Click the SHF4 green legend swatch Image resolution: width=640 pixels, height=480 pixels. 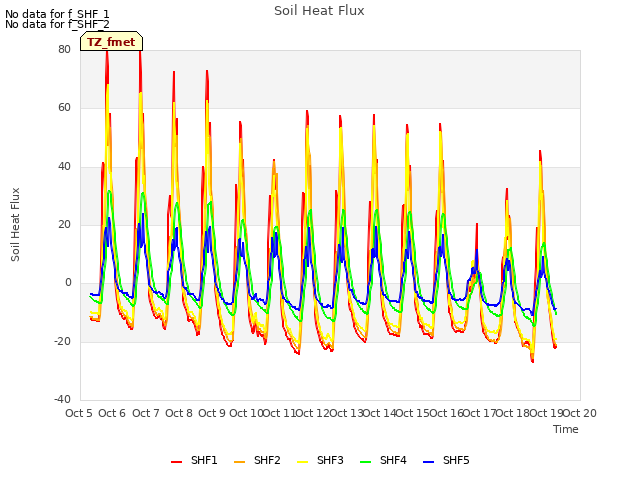pos(366,462)
